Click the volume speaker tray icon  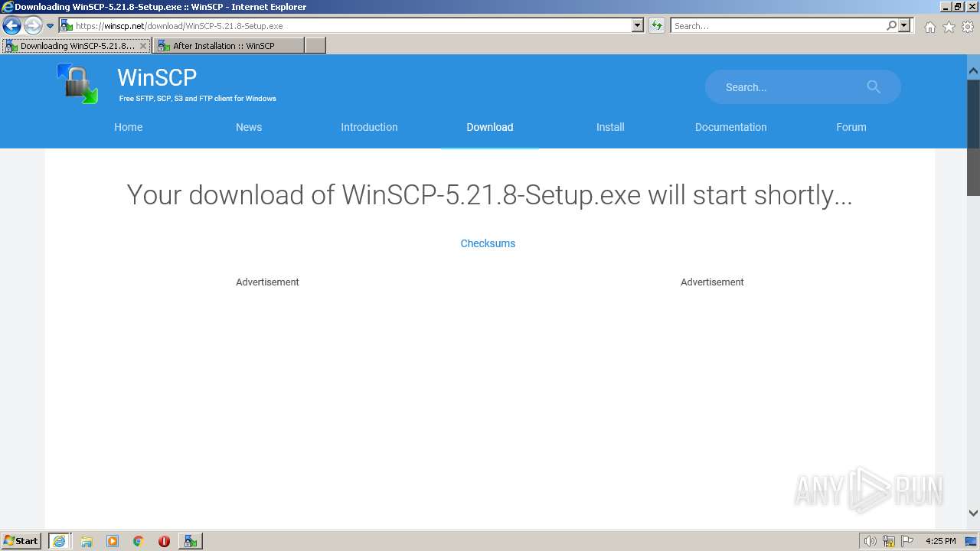pos(870,541)
